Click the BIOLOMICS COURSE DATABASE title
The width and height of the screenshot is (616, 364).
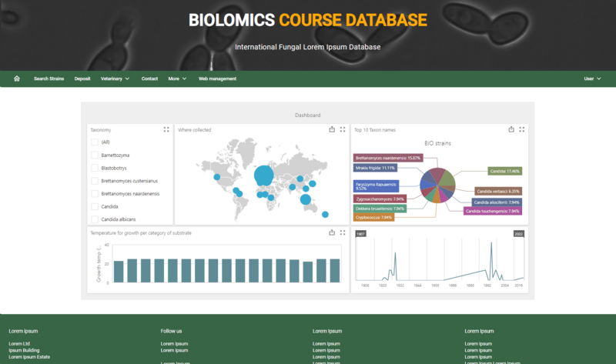pos(307,20)
